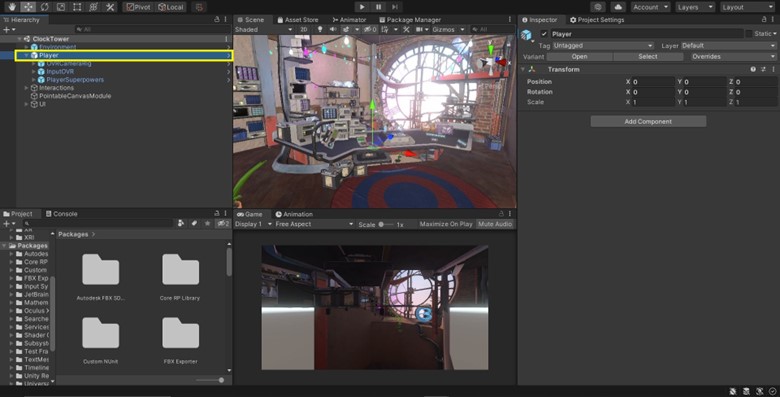The image size is (780, 397).
Task: Click search by type icon in Project panel
Action: 181,223
